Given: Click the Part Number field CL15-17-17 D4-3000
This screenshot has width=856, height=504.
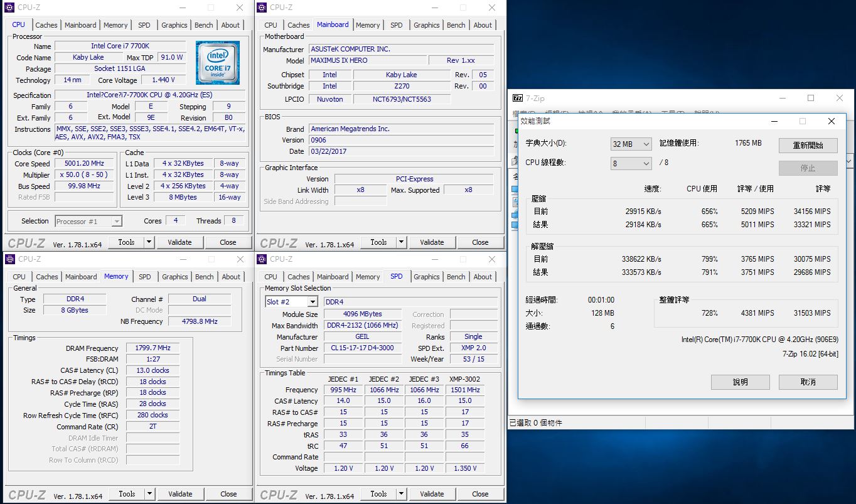Looking at the screenshot, I should [363, 348].
